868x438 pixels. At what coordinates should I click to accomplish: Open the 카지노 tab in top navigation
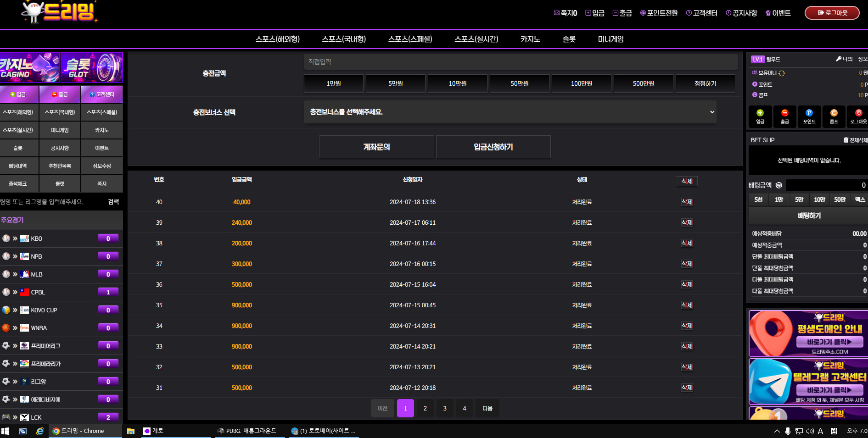click(530, 39)
